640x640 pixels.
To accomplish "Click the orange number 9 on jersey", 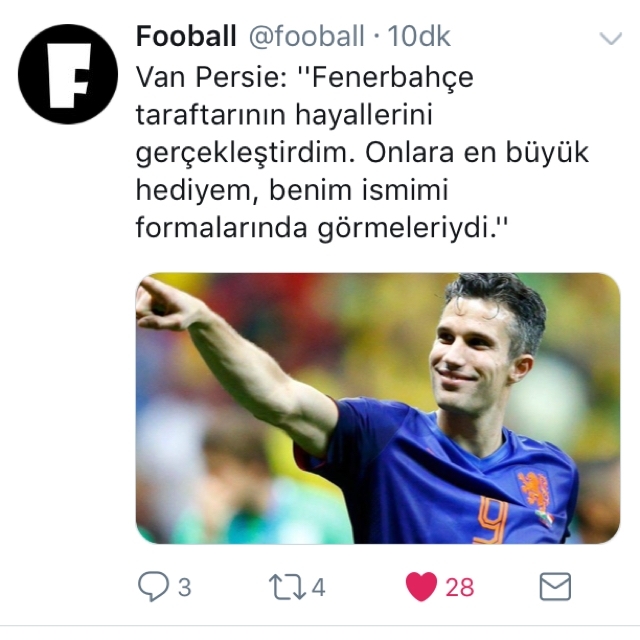I will pyautogui.click(x=493, y=519).
